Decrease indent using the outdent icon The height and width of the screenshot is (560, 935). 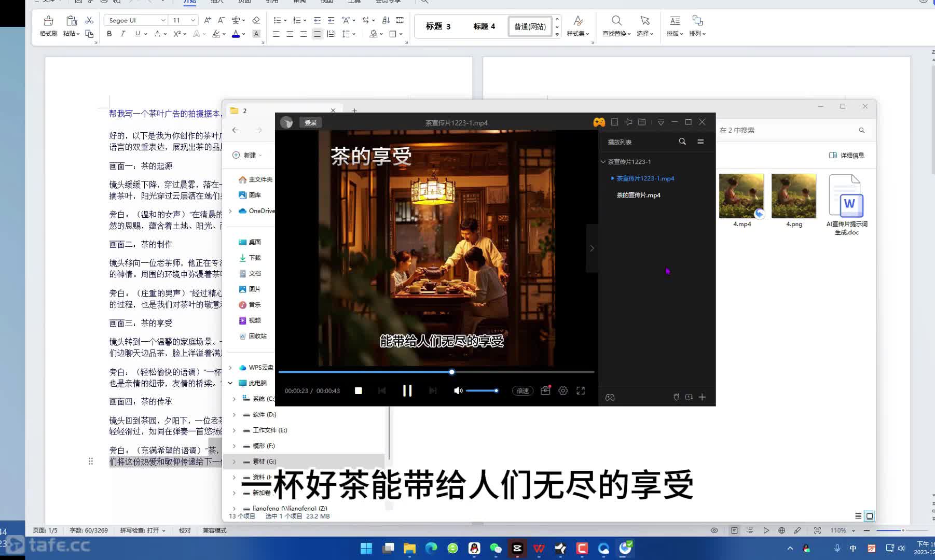click(x=317, y=20)
